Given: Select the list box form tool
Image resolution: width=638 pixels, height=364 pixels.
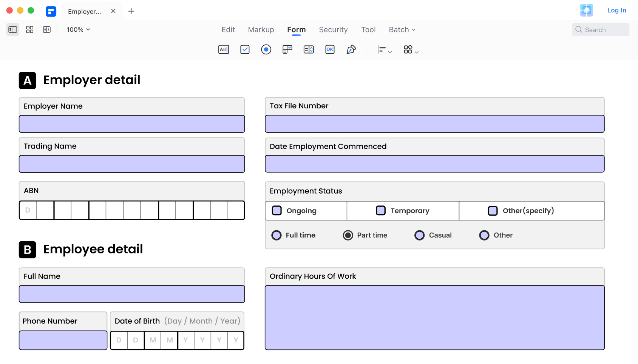Looking at the screenshot, I should point(309,49).
